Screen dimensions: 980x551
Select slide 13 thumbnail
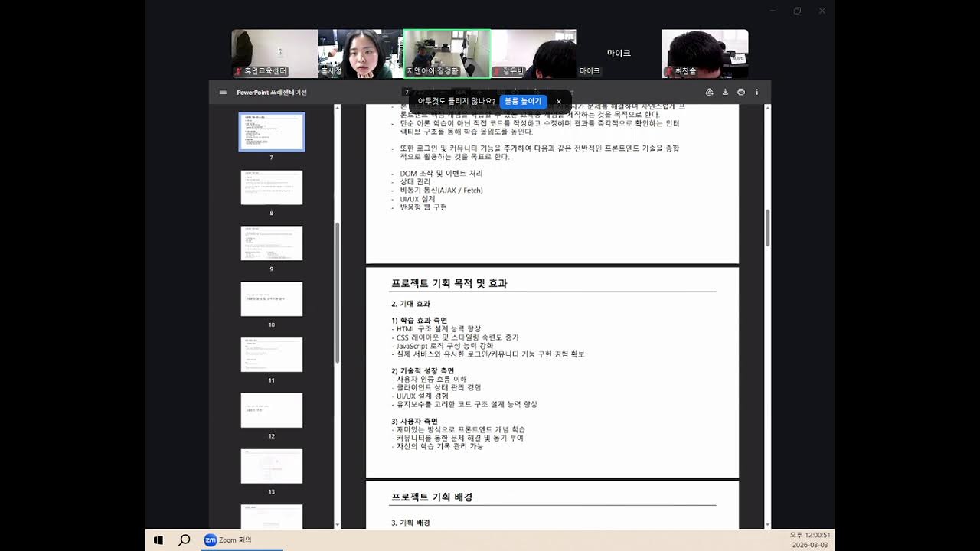coord(272,466)
